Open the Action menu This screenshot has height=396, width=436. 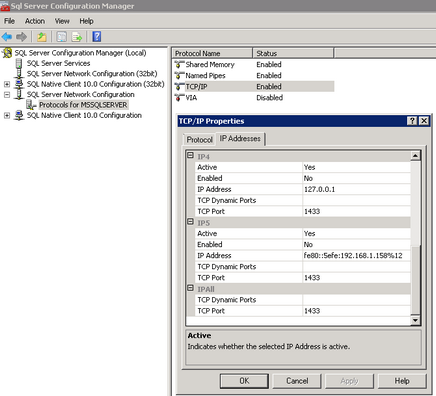click(35, 21)
